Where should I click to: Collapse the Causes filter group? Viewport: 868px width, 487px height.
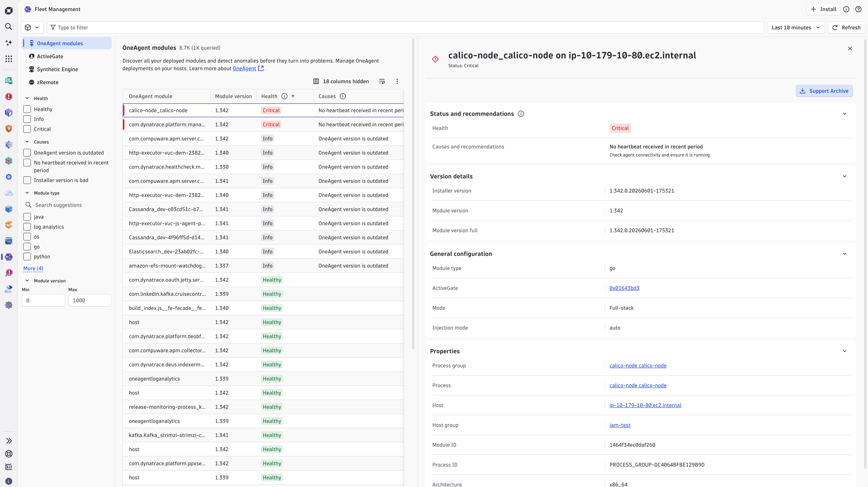click(x=27, y=142)
